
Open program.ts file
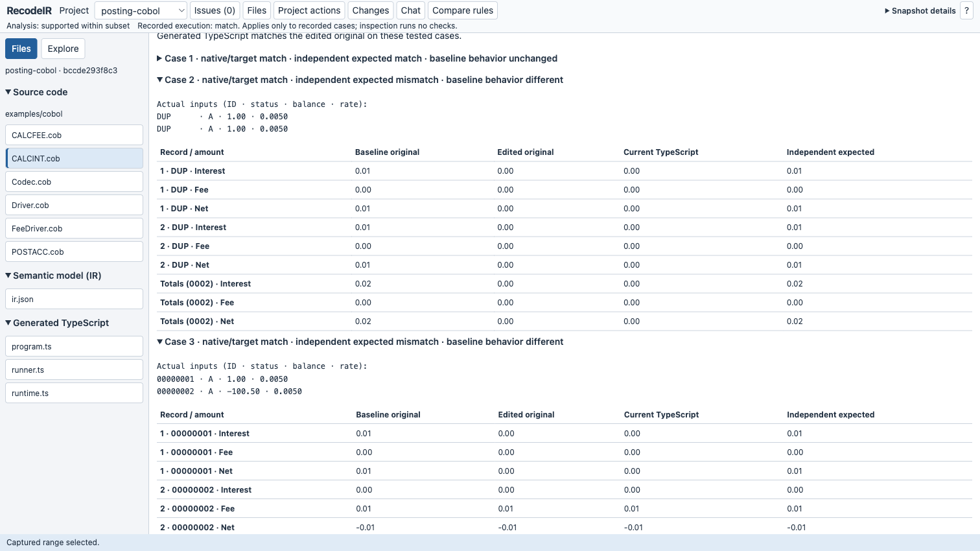(74, 346)
